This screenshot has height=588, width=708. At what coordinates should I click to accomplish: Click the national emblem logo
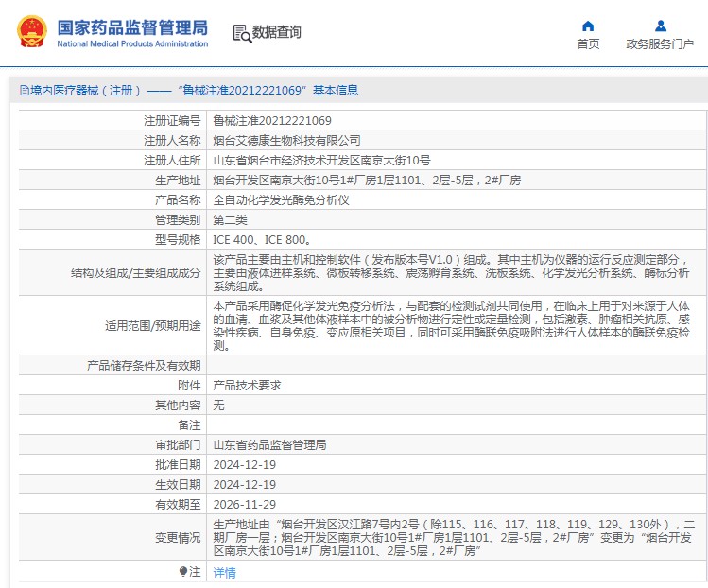click(32, 32)
